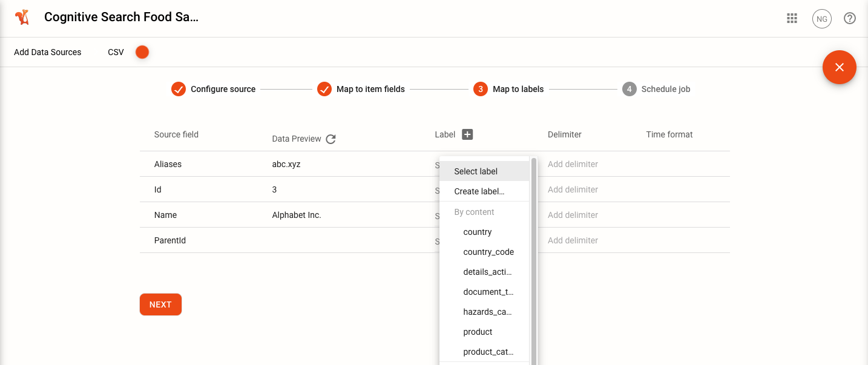Viewport: 868px width, 365px height.
Task: Click the 'Add Data Sources' breadcrumb
Action: [x=48, y=52]
